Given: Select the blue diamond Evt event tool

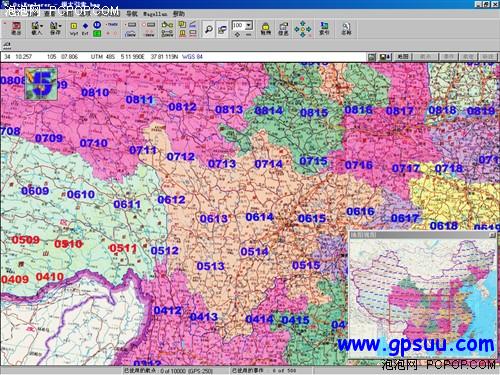Looking at the screenshot, I should [x=85, y=26].
